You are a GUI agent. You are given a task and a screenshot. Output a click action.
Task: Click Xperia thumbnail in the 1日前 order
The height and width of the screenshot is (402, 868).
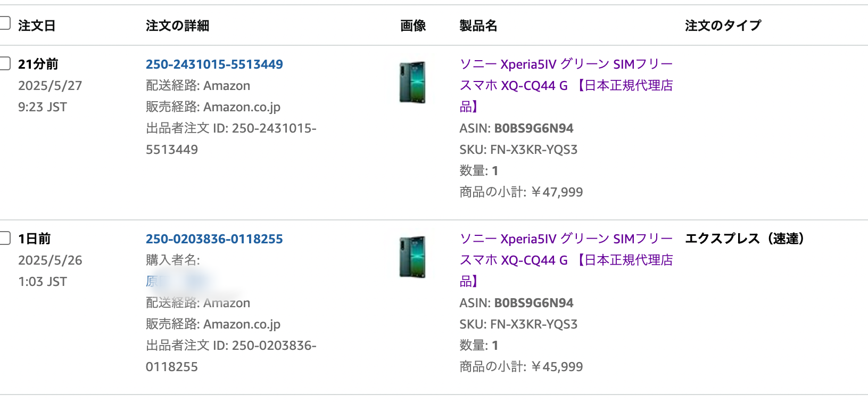413,257
